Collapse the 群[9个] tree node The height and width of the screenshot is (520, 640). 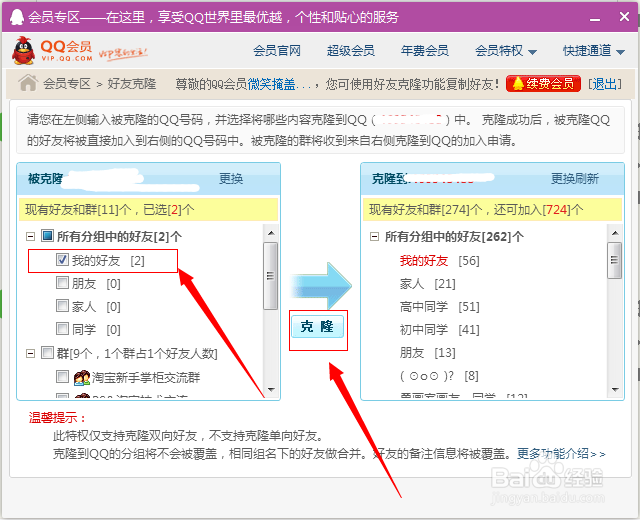[31, 353]
